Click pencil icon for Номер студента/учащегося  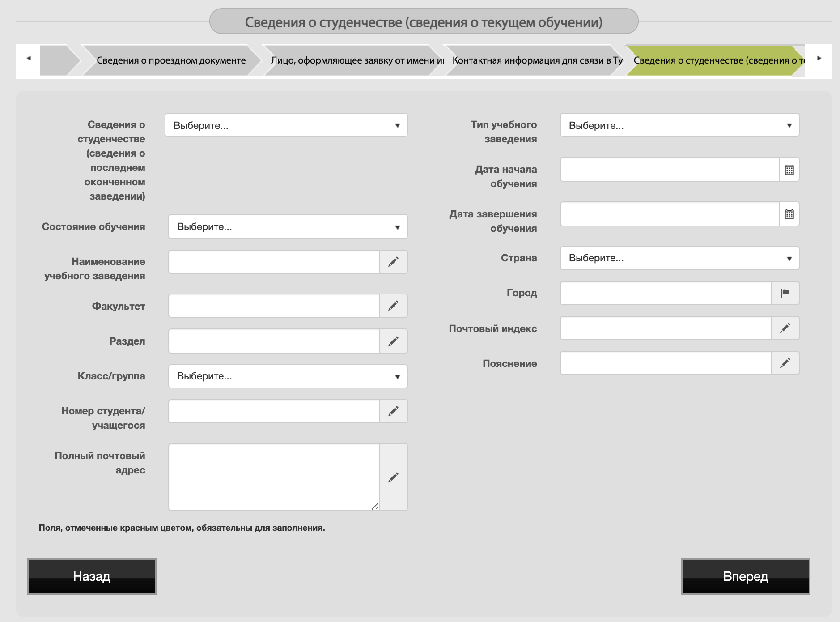(x=393, y=411)
